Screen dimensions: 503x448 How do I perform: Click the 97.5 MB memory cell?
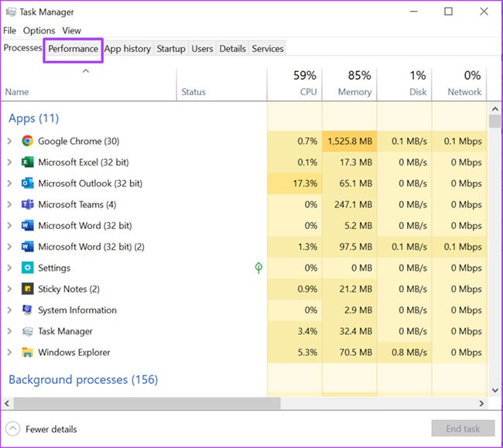(x=350, y=247)
